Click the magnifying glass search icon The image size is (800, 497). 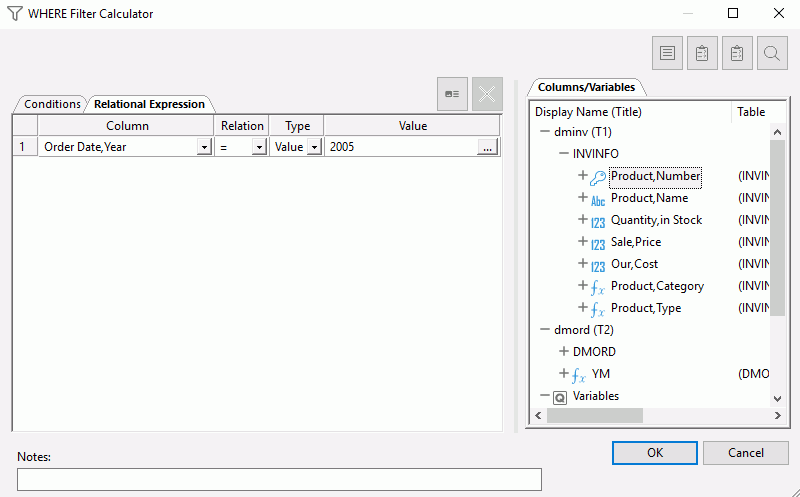click(x=772, y=54)
